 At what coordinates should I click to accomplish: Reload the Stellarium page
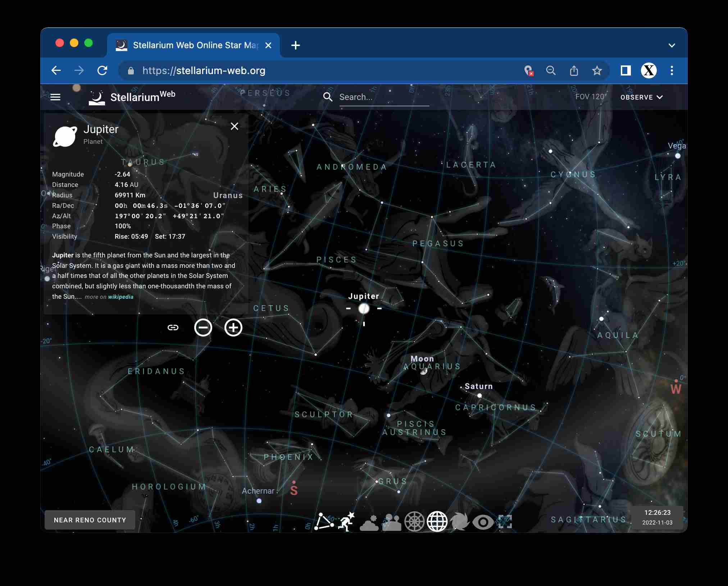point(102,70)
